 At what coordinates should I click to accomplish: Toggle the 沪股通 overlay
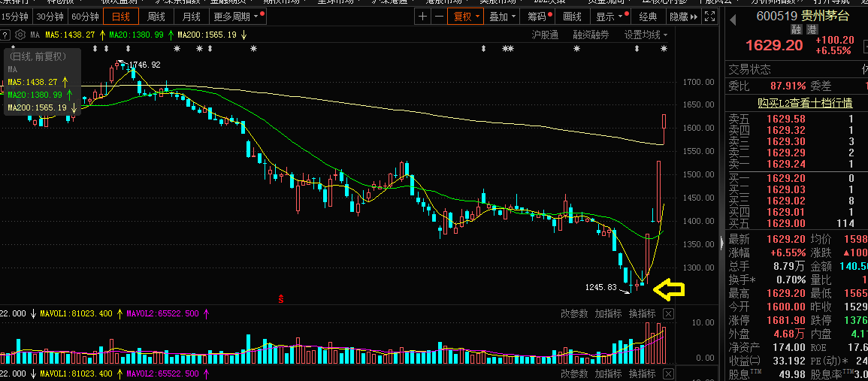545,35
